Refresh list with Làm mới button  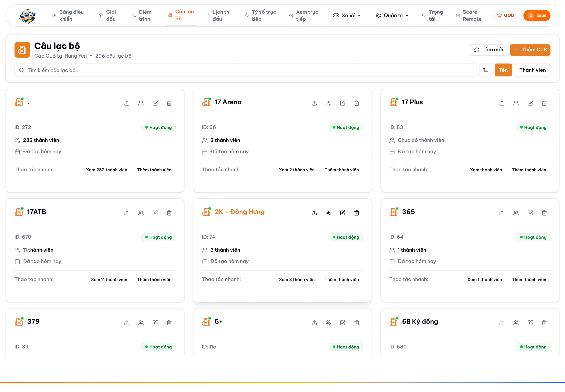pyautogui.click(x=488, y=50)
